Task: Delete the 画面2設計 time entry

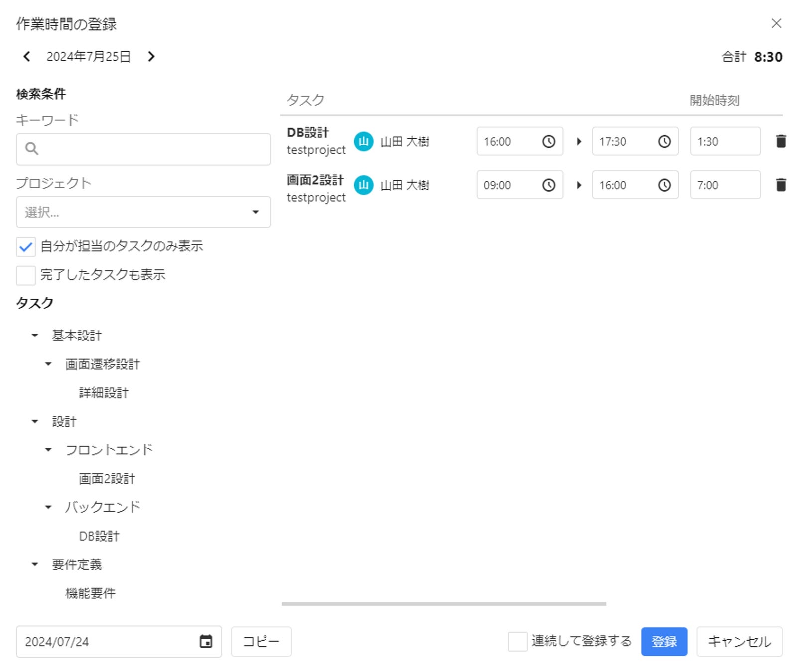Action: [781, 185]
